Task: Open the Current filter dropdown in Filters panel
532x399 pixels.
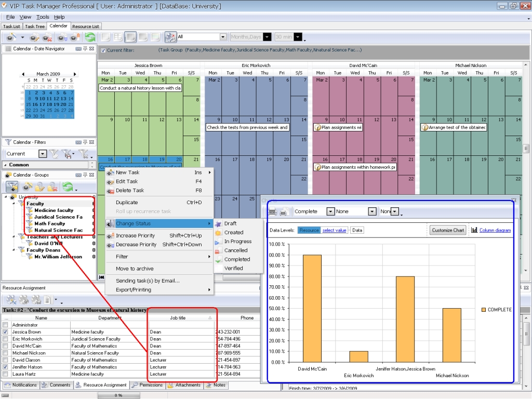Action: pos(42,154)
